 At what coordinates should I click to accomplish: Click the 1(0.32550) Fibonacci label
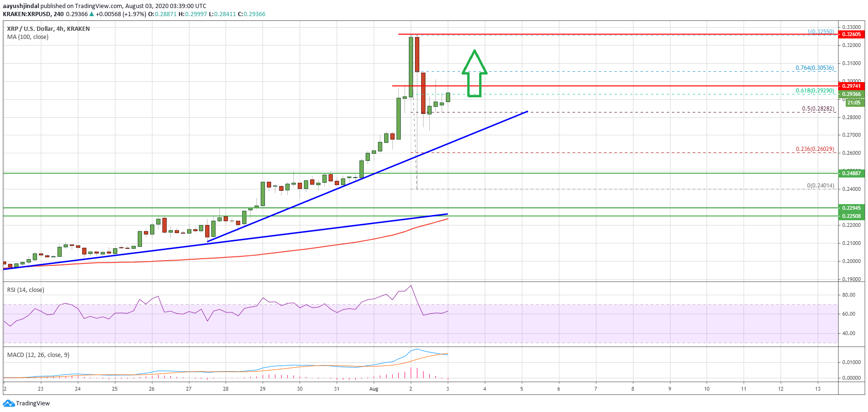[x=821, y=32]
